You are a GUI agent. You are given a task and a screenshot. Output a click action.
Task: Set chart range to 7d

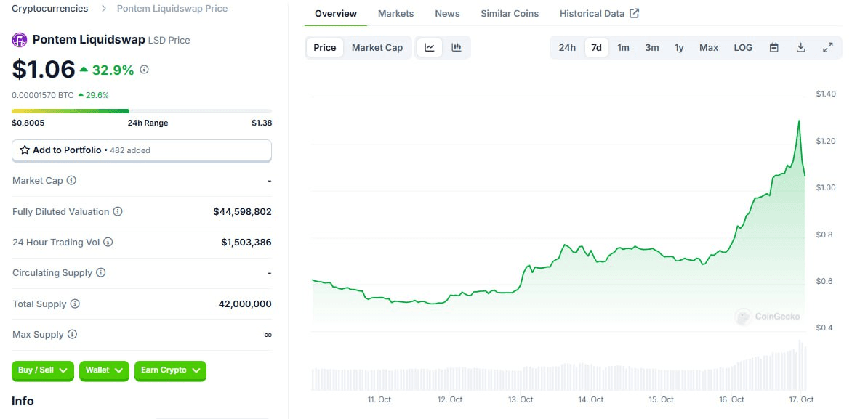tap(596, 47)
